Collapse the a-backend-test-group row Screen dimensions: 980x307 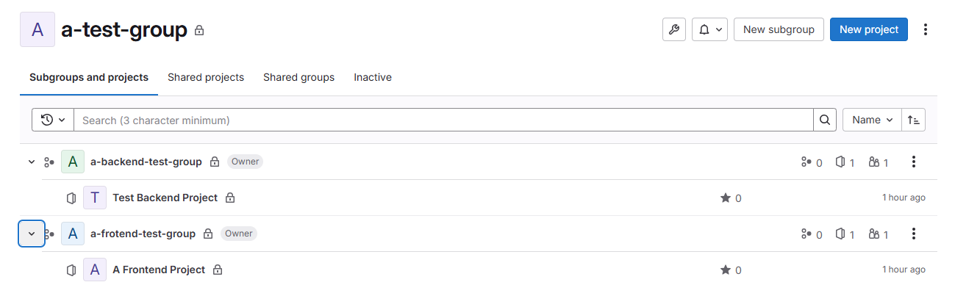pyautogui.click(x=32, y=162)
